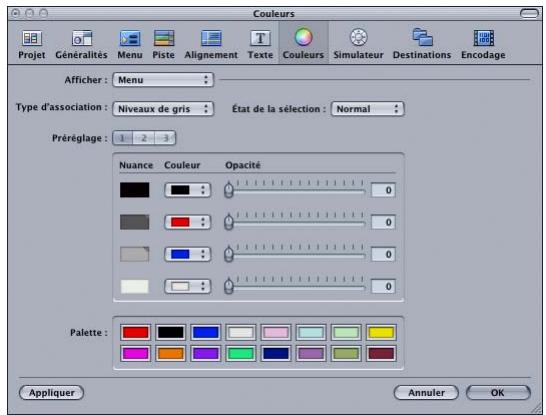Click opacity slider for white row

(x=295, y=286)
